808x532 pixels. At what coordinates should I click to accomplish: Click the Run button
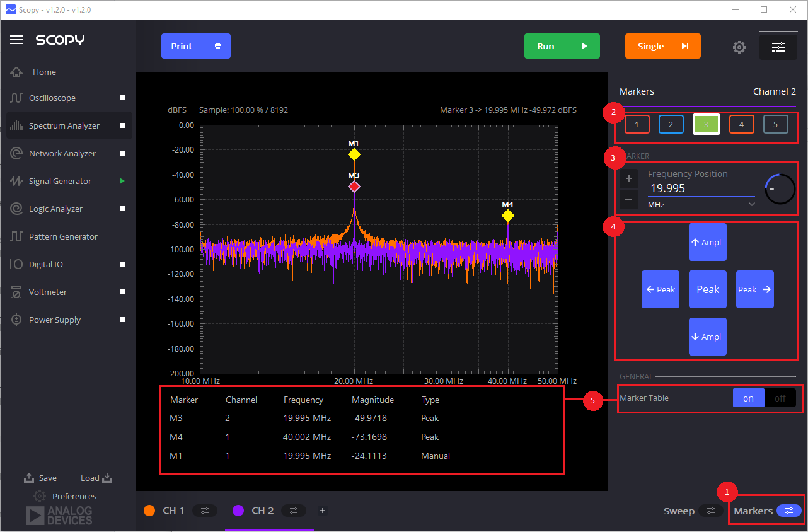coord(562,46)
